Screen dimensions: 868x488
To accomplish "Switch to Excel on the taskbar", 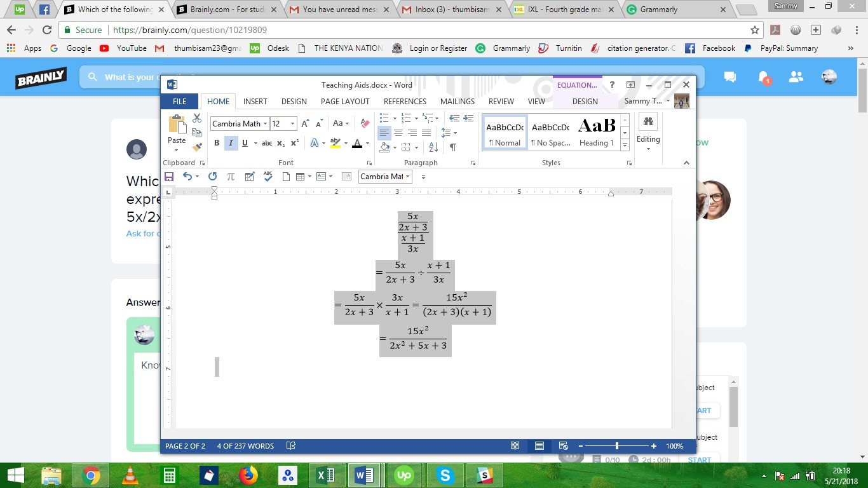I will pos(325,475).
